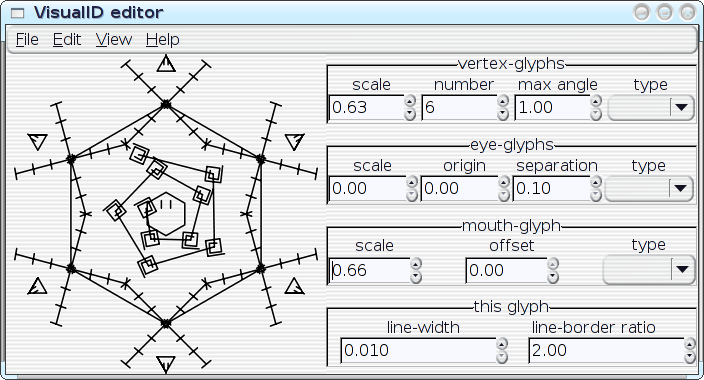
Task: Decrease vertex-glyphs number with down arrow
Action: tap(503, 114)
